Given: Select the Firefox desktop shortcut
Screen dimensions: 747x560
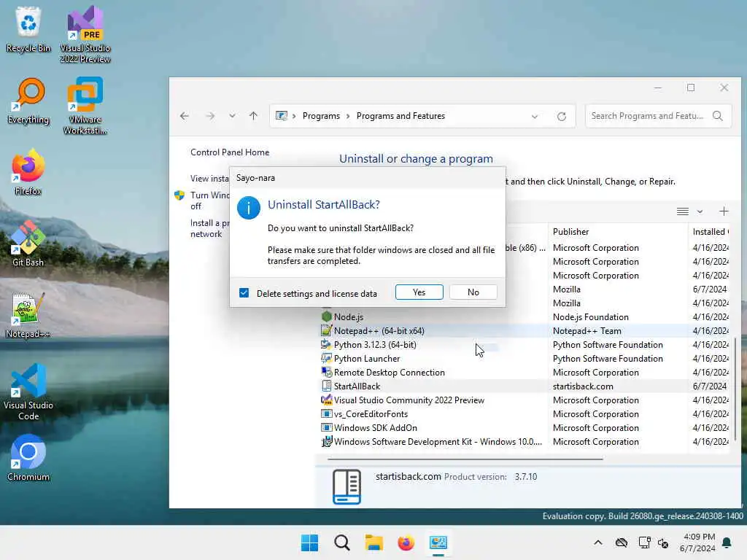Looking at the screenshot, I should click(x=28, y=173).
